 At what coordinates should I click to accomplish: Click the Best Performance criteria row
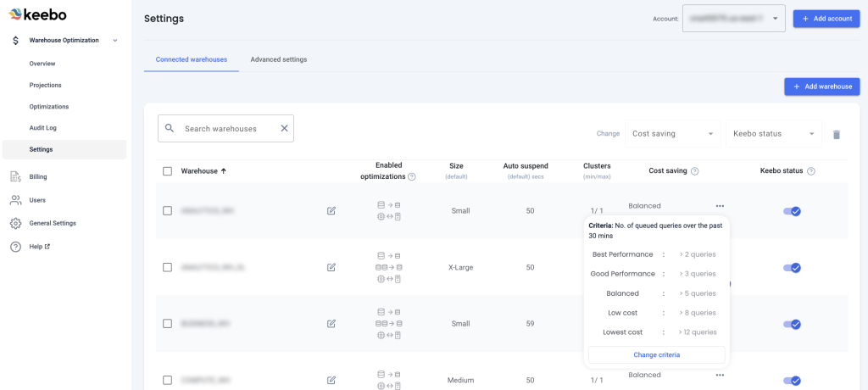654,254
